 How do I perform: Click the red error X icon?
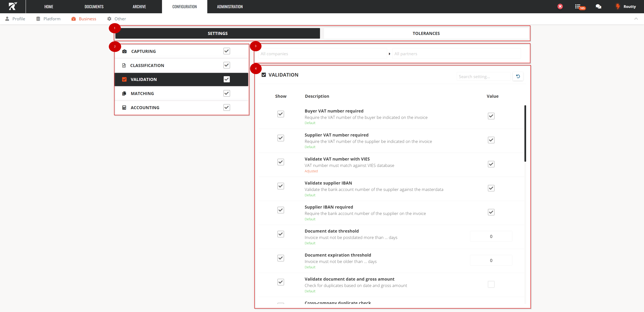[560, 7]
